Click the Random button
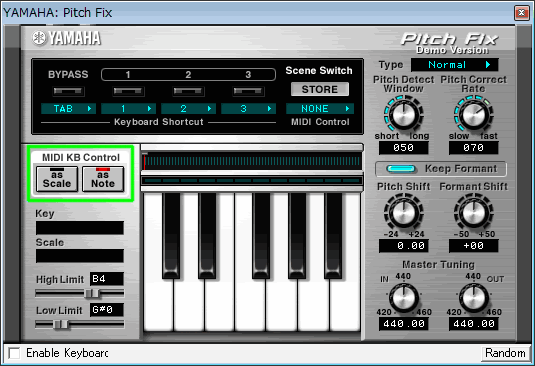The image size is (535, 366). pyautogui.click(x=505, y=353)
